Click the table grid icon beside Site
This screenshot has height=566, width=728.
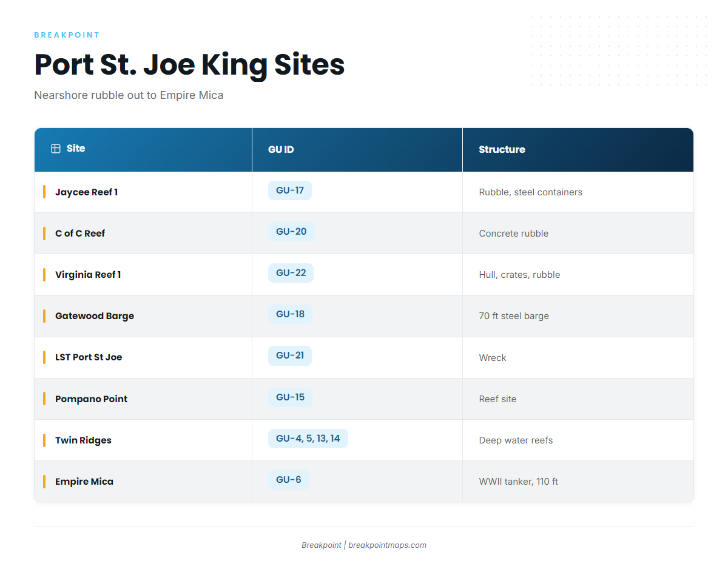(56, 149)
